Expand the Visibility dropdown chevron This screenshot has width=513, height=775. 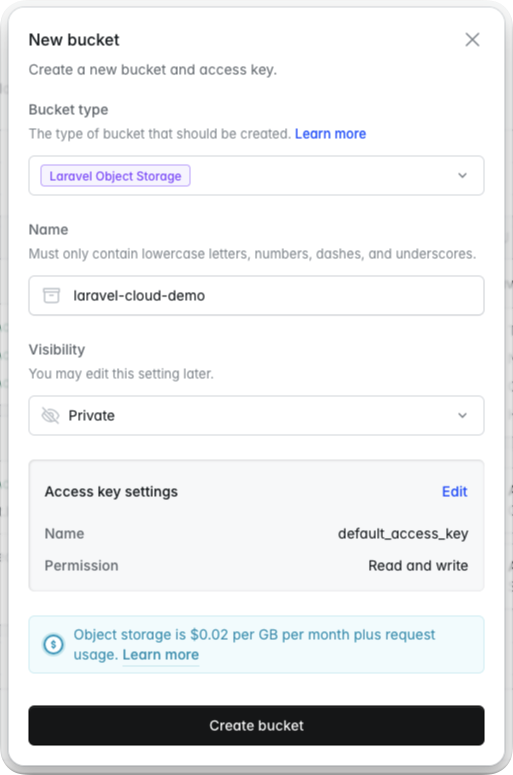pos(462,415)
